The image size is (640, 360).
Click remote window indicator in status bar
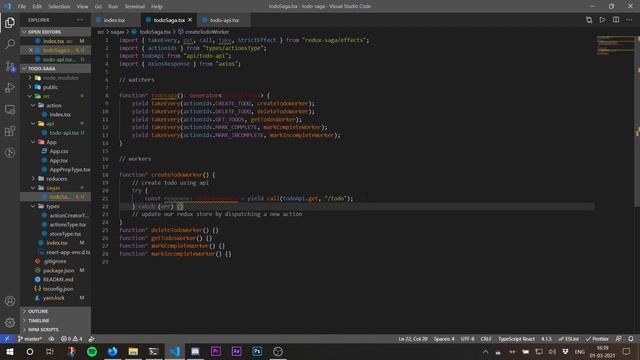click(x=7, y=339)
